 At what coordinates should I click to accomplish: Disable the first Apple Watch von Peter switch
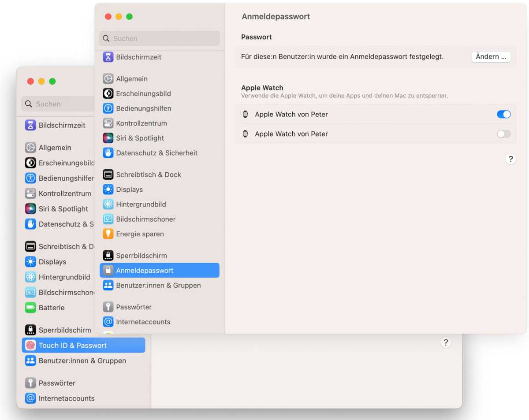[x=503, y=114]
